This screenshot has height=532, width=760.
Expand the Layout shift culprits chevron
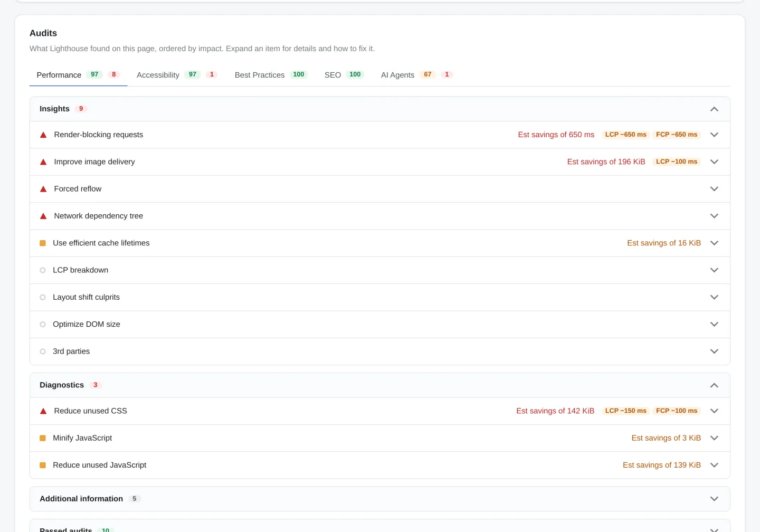coord(714,297)
